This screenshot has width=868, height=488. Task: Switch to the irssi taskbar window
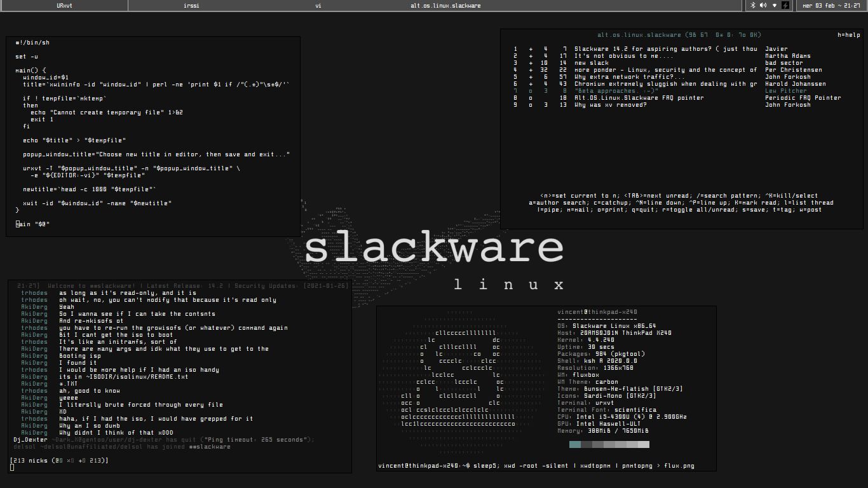191,5
